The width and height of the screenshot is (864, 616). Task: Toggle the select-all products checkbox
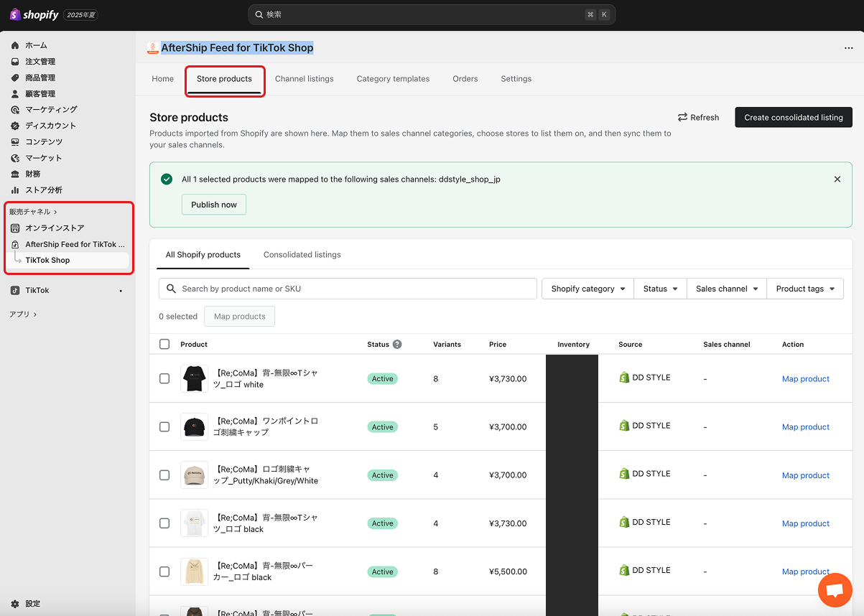[x=164, y=345]
